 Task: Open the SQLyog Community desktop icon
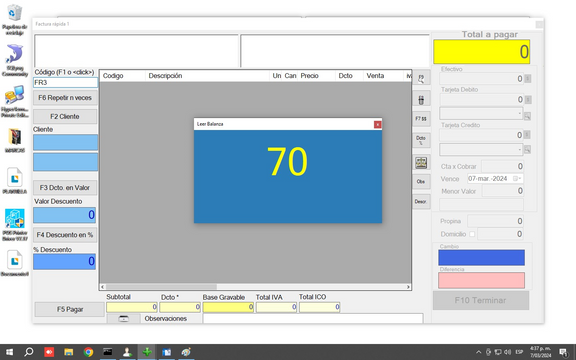(14, 61)
